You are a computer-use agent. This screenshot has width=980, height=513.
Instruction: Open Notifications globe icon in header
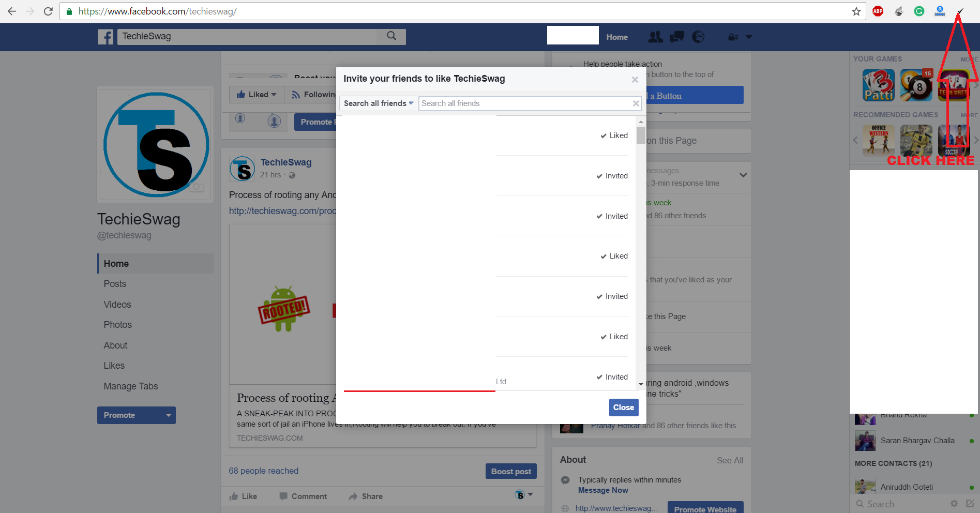pyautogui.click(x=698, y=37)
